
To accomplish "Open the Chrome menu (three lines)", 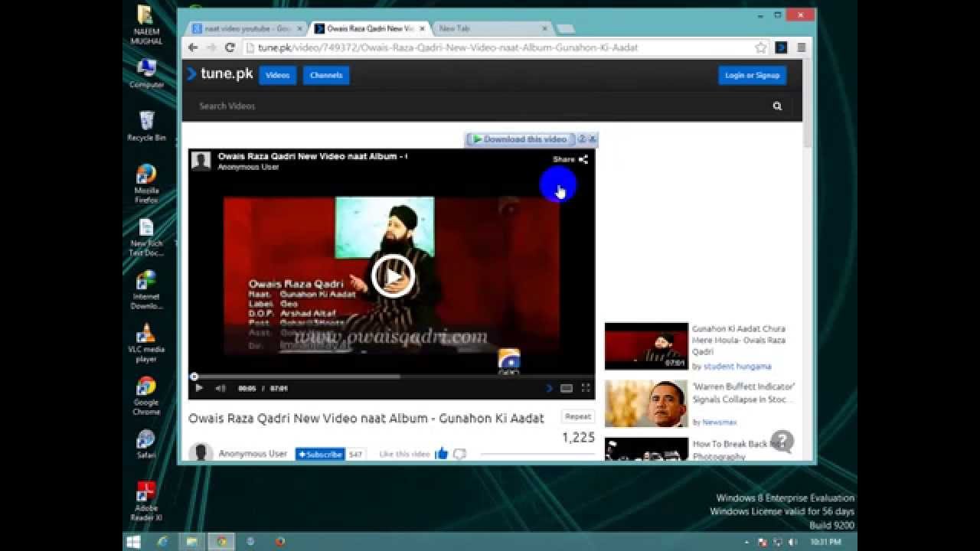I will (x=802, y=47).
